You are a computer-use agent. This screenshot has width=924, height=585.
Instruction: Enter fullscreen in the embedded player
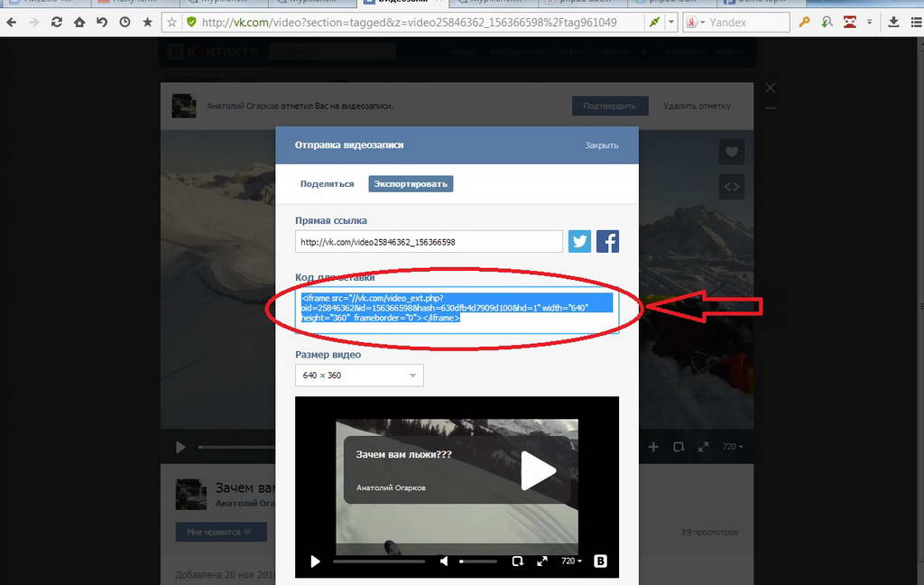(542, 562)
